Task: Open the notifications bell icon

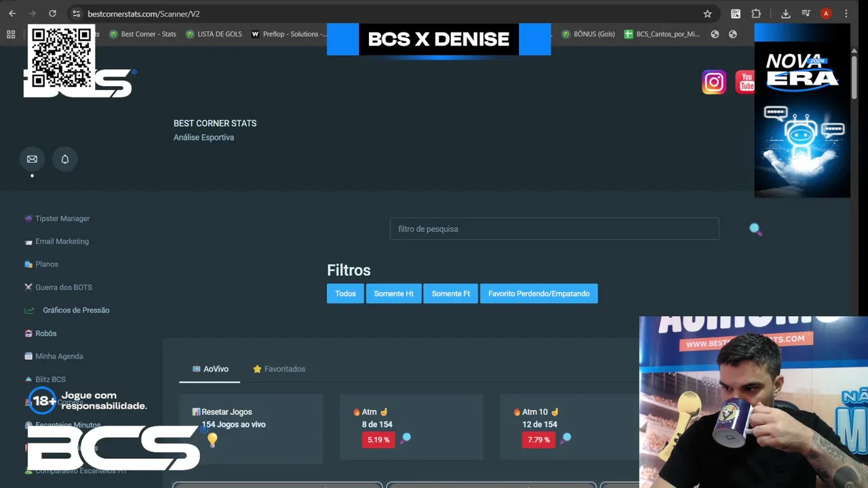Action: click(x=65, y=159)
